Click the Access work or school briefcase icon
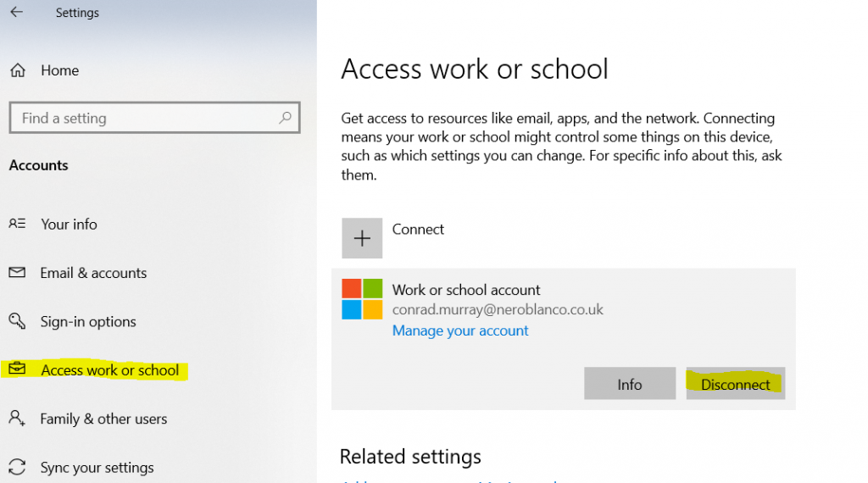Image resolution: width=868 pixels, height=483 pixels. point(17,369)
